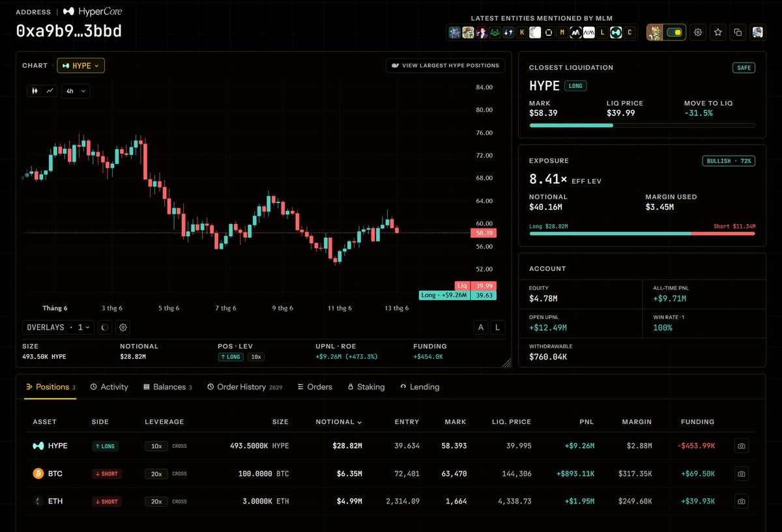Click the Long/Short exposure bar
The width and height of the screenshot is (782, 532).
(642, 233)
